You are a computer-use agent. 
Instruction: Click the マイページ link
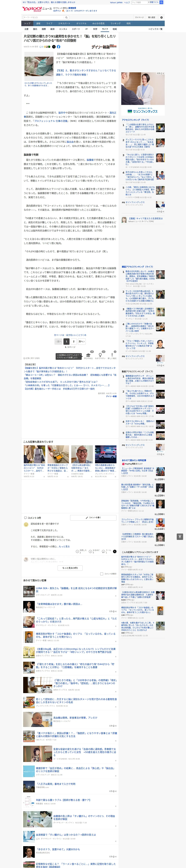pos(139,18)
